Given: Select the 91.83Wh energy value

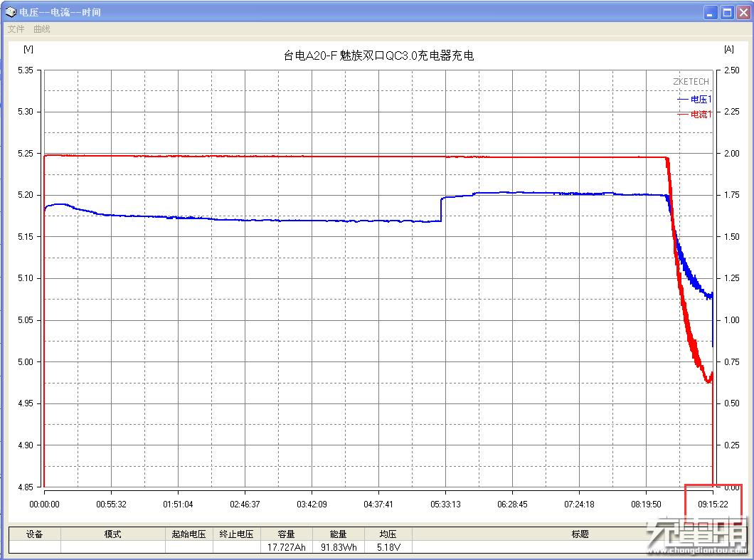Looking at the screenshot, I should click(339, 547).
